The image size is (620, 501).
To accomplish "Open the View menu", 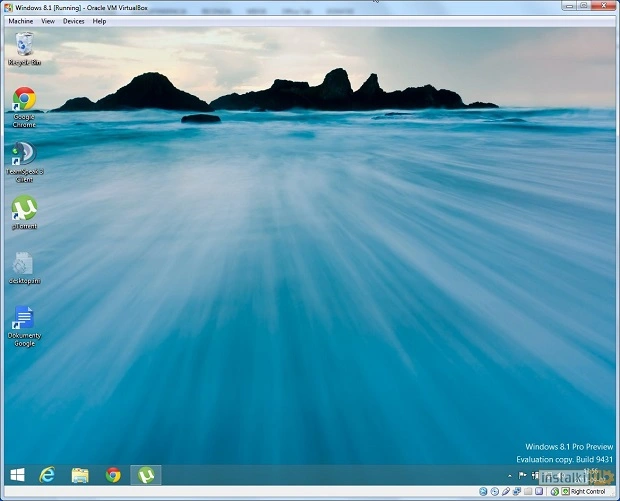I will [x=48, y=21].
